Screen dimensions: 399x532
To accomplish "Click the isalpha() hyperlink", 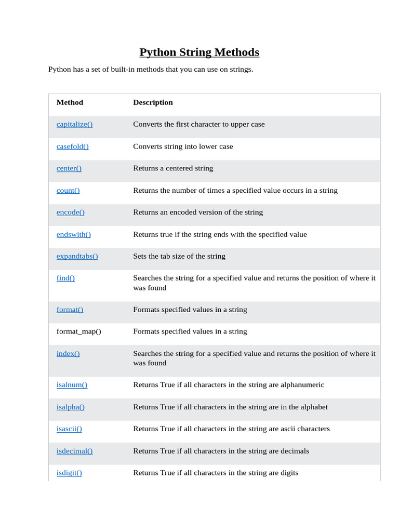I will 70,407.
